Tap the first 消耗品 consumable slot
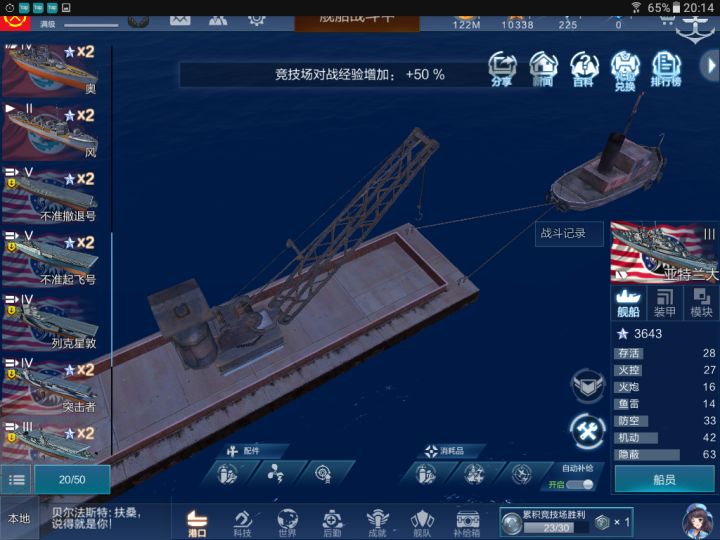 [x=426, y=473]
